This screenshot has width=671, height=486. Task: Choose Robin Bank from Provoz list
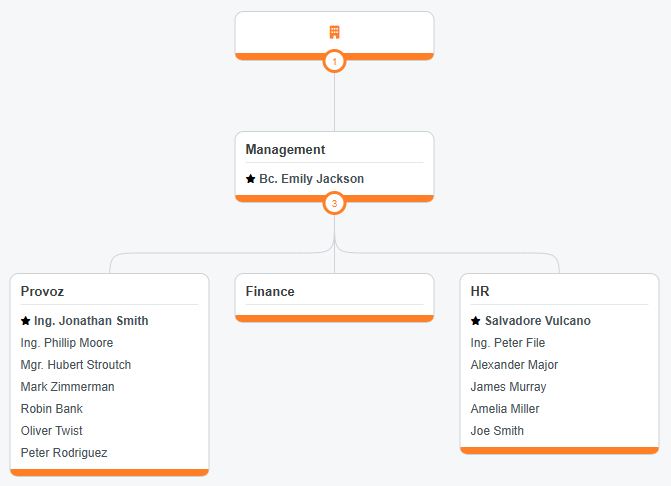coord(52,409)
